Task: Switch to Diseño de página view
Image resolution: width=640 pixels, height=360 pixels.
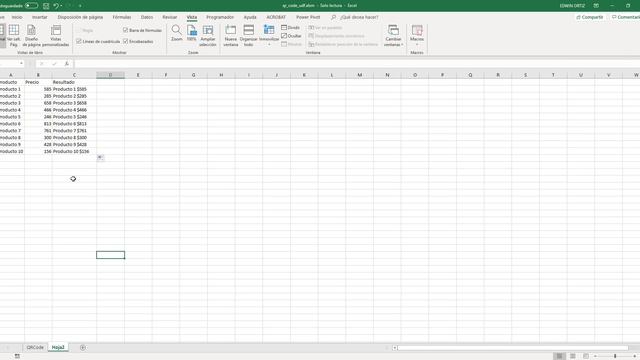Action: 31,36
